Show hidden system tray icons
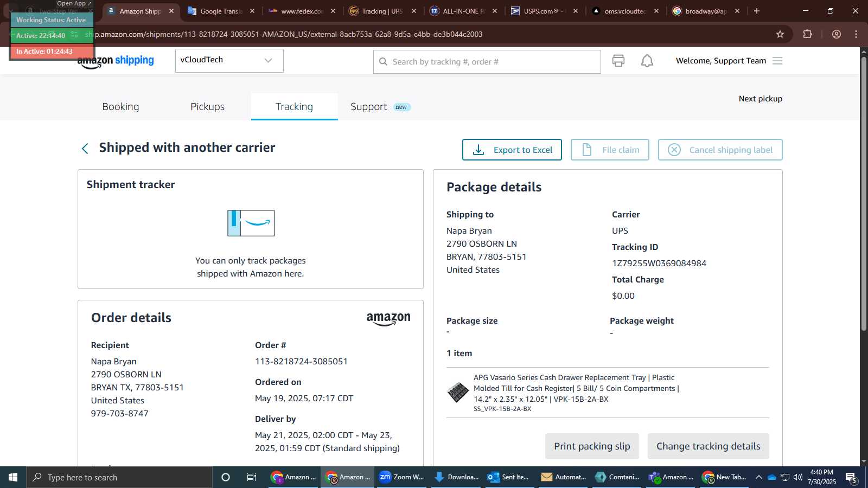The height and width of the screenshot is (488, 868). (759, 477)
